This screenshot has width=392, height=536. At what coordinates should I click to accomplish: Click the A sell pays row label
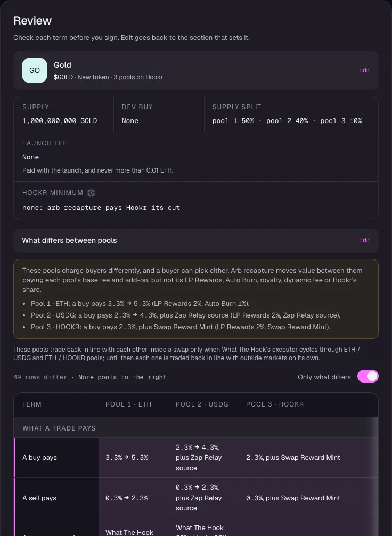pos(39,498)
